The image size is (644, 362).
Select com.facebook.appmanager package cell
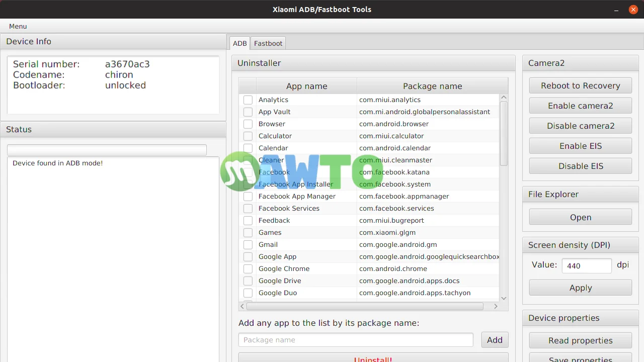[428, 196]
